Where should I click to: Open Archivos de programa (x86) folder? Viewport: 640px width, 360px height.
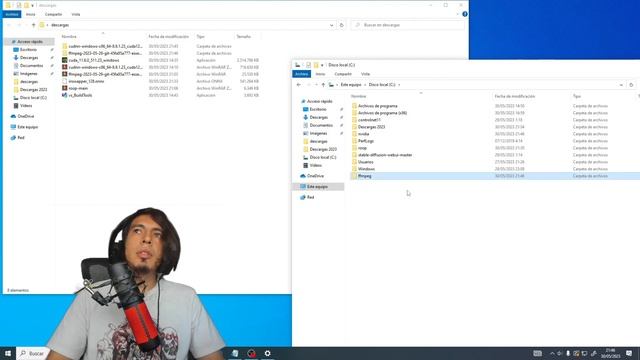tap(382, 113)
